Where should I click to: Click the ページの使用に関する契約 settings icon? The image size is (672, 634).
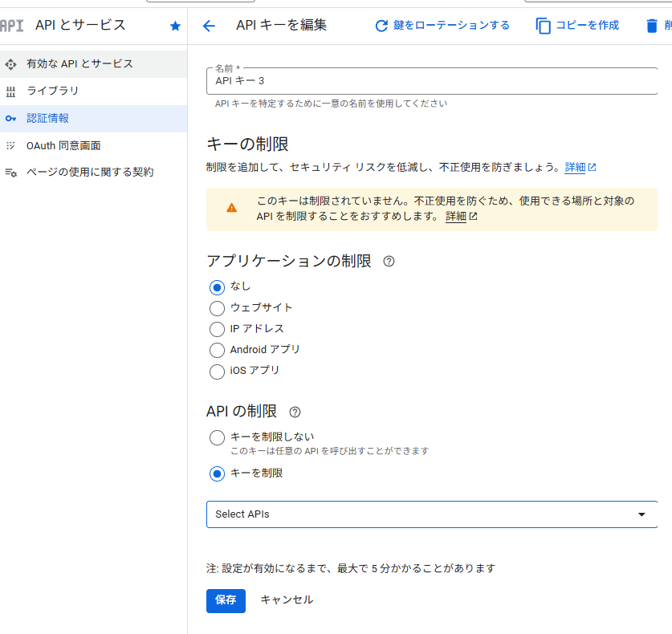click(x=10, y=173)
